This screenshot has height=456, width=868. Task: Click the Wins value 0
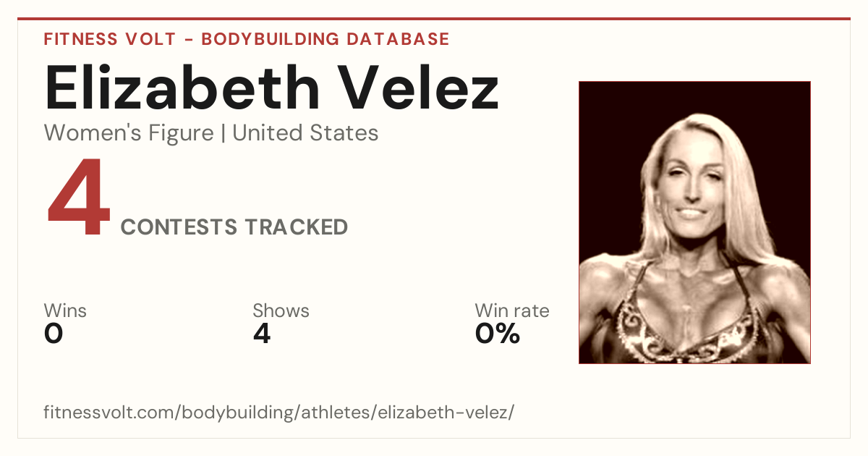click(x=54, y=334)
